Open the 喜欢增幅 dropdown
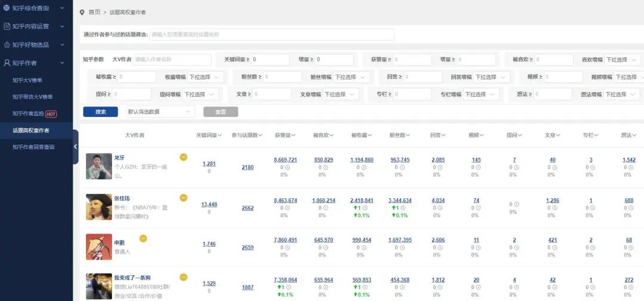This screenshot has width=644, height=301. tap(622, 60)
